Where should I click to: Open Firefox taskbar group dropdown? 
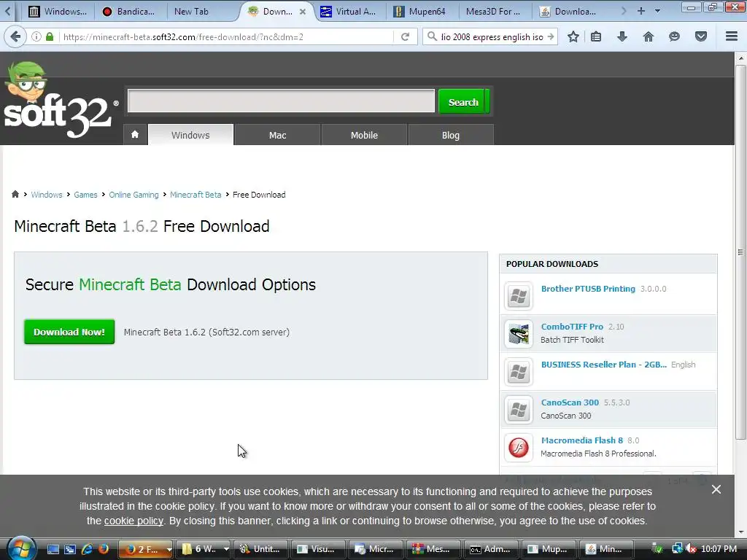(x=169, y=549)
